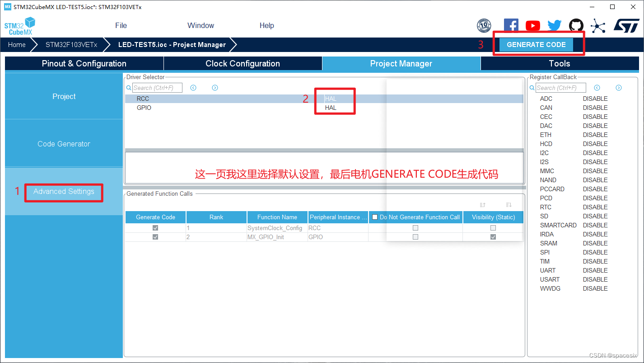Open the YouTube icon link
644x363 pixels.
[533, 26]
